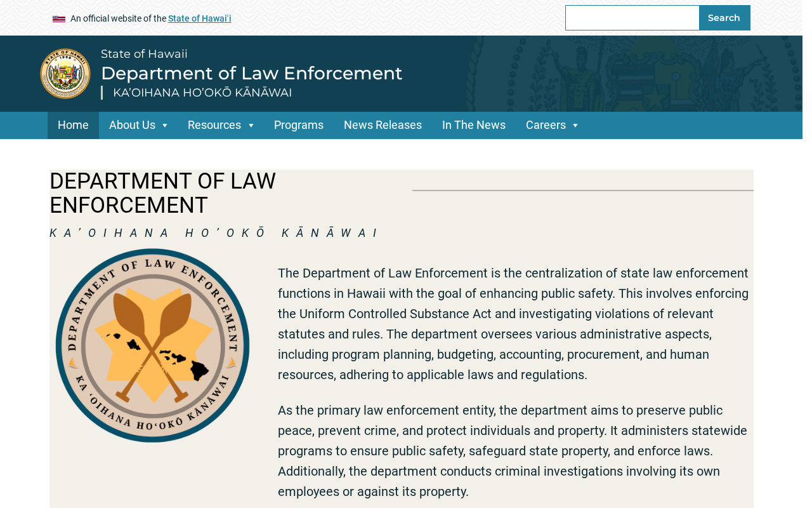Click the State of Hawaii header text

point(144,54)
